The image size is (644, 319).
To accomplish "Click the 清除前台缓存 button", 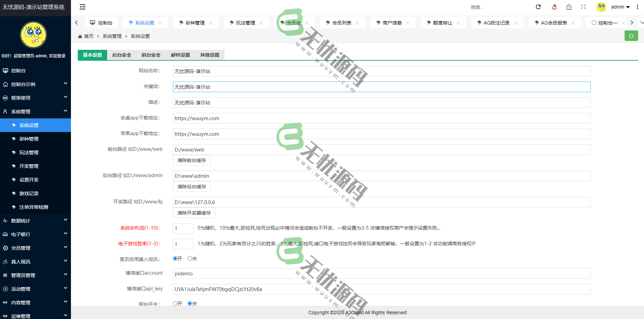I will point(191,160).
